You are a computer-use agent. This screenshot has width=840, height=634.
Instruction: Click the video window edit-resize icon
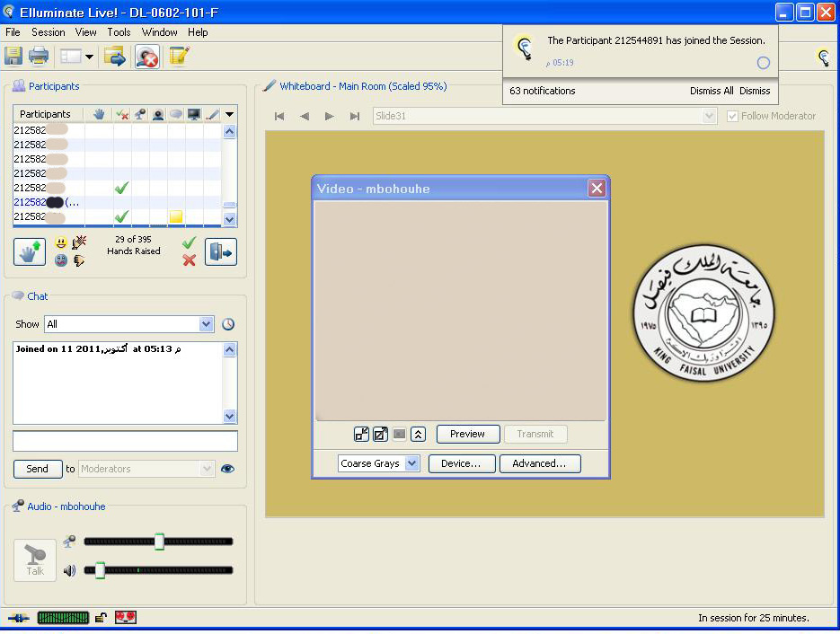(x=380, y=434)
